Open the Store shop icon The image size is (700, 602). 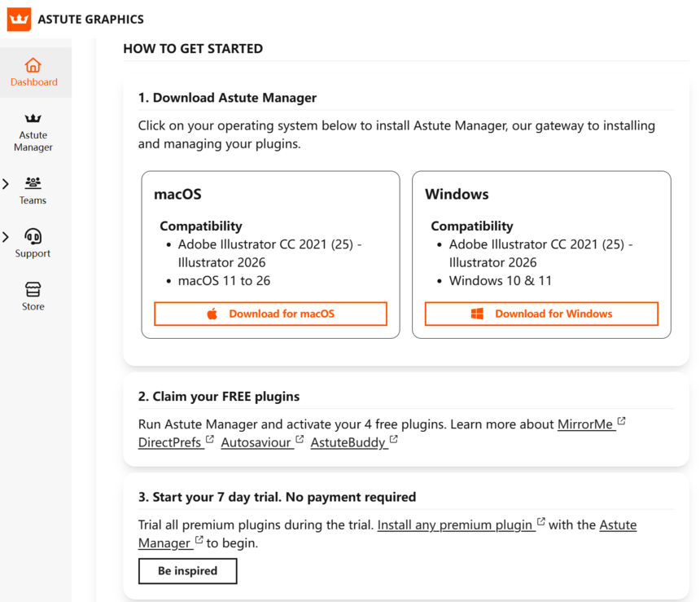click(x=33, y=289)
